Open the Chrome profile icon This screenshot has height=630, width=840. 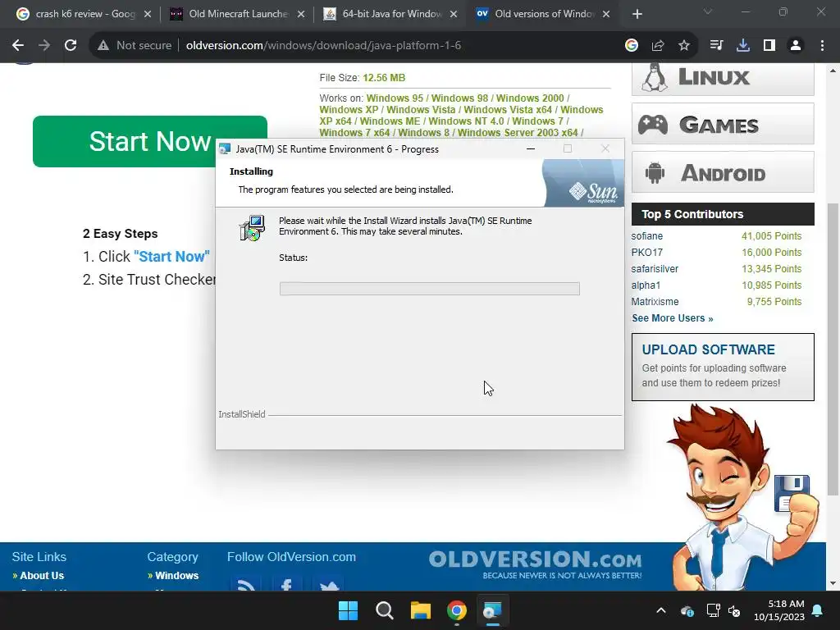[796, 46]
